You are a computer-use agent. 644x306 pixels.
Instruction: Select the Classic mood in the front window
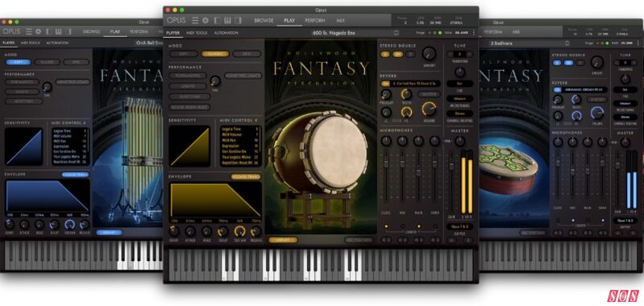tap(215, 54)
